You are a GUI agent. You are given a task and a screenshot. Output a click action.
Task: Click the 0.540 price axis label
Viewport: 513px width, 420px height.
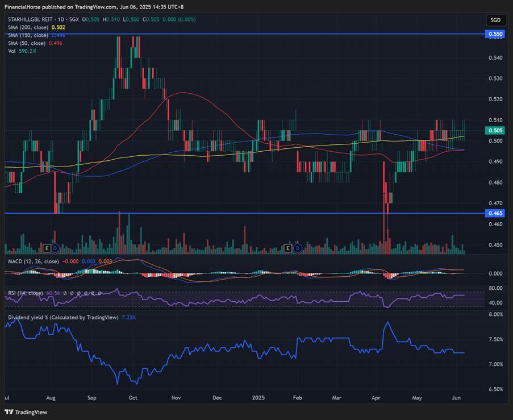pyautogui.click(x=495, y=58)
